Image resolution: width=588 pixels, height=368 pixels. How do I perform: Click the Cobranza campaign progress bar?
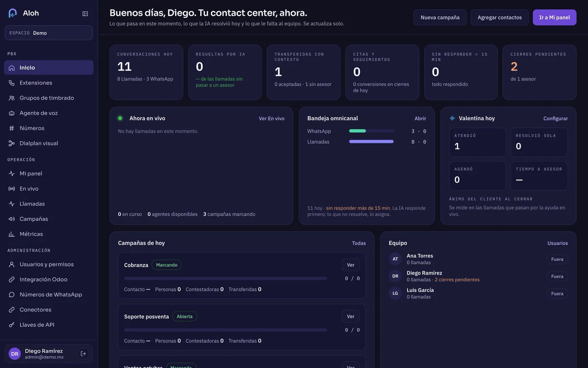226,278
